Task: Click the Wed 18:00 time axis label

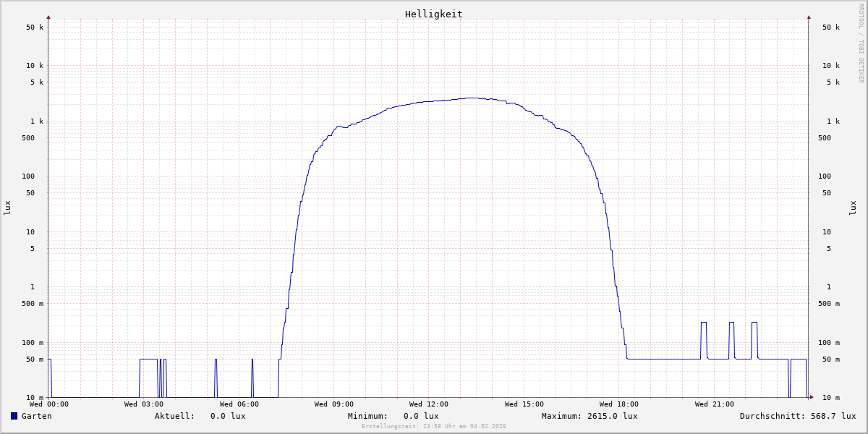Action: (619, 404)
